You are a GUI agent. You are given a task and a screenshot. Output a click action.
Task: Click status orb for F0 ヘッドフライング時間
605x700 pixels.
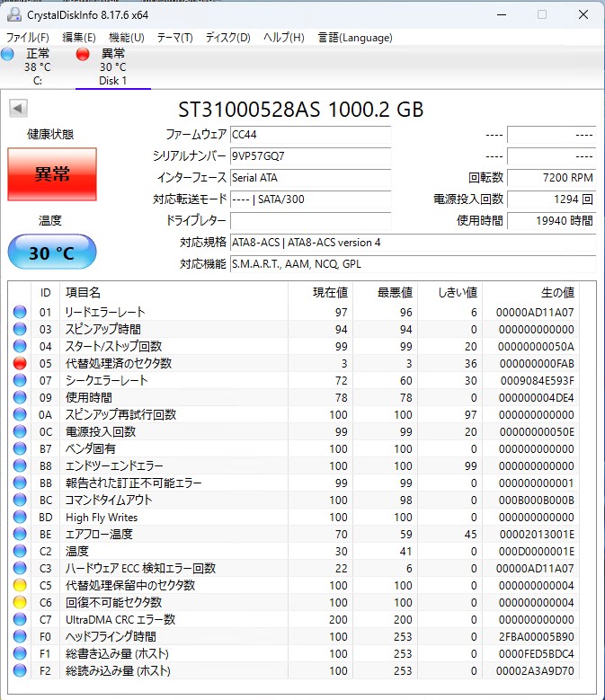click(20, 636)
